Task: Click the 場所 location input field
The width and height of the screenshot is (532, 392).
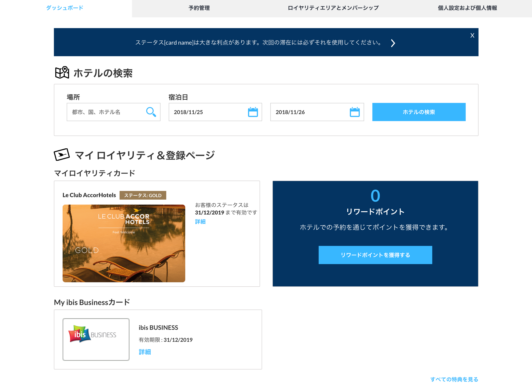Action: [113, 112]
